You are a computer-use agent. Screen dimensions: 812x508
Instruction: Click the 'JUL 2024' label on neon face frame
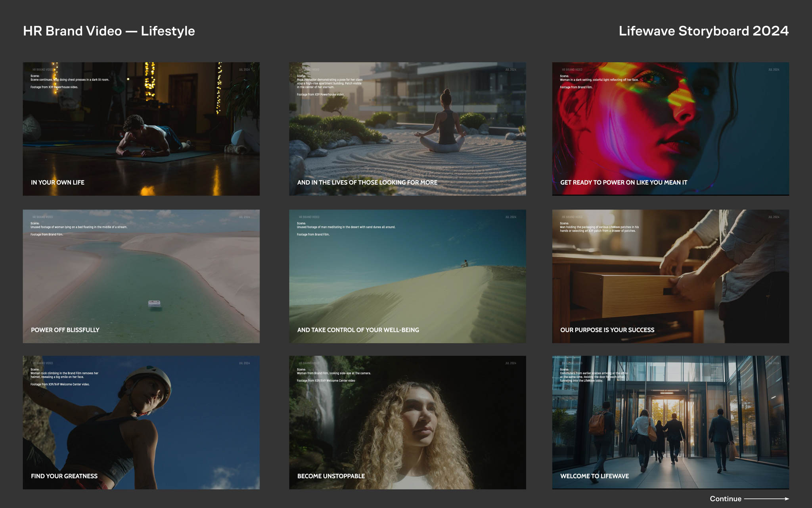click(x=773, y=70)
